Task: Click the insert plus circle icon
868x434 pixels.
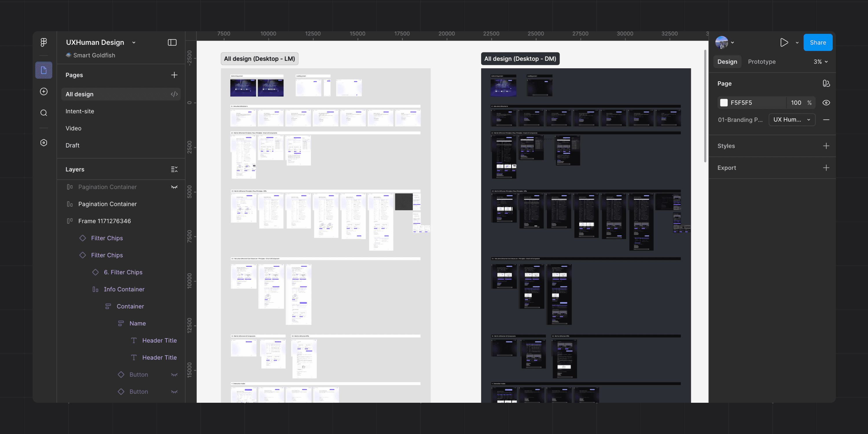Action: [x=44, y=92]
